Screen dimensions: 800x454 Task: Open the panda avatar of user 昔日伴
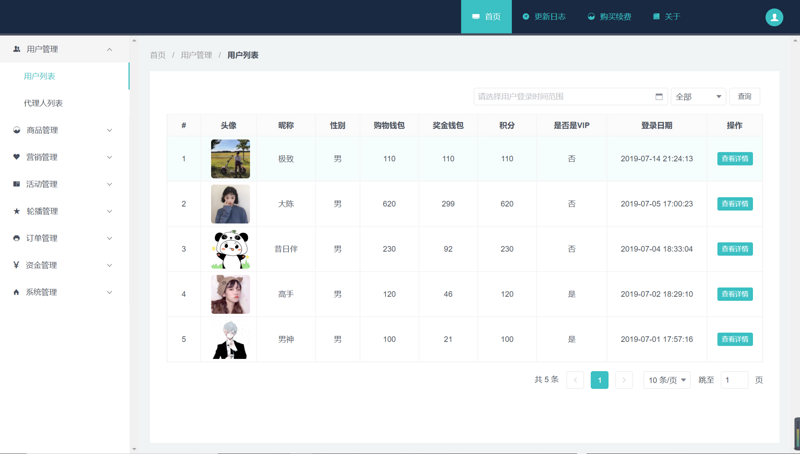point(231,249)
